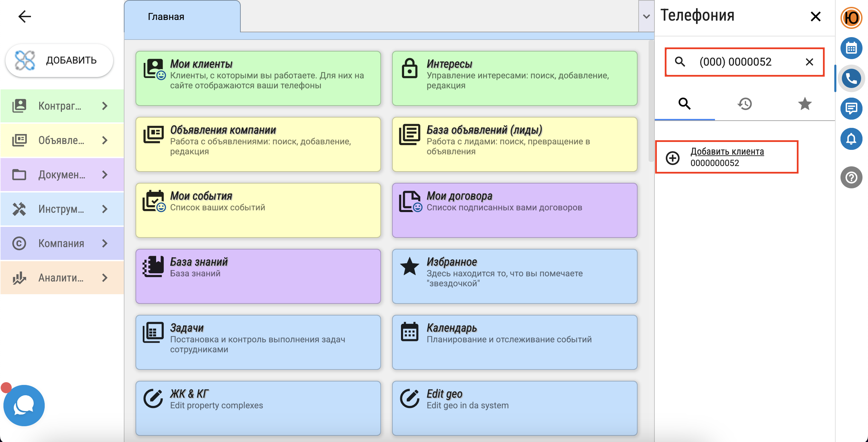This screenshot has width=868, height=442.
Task: Expand the Объявления chevron arrow
Action: pos(105,140)
